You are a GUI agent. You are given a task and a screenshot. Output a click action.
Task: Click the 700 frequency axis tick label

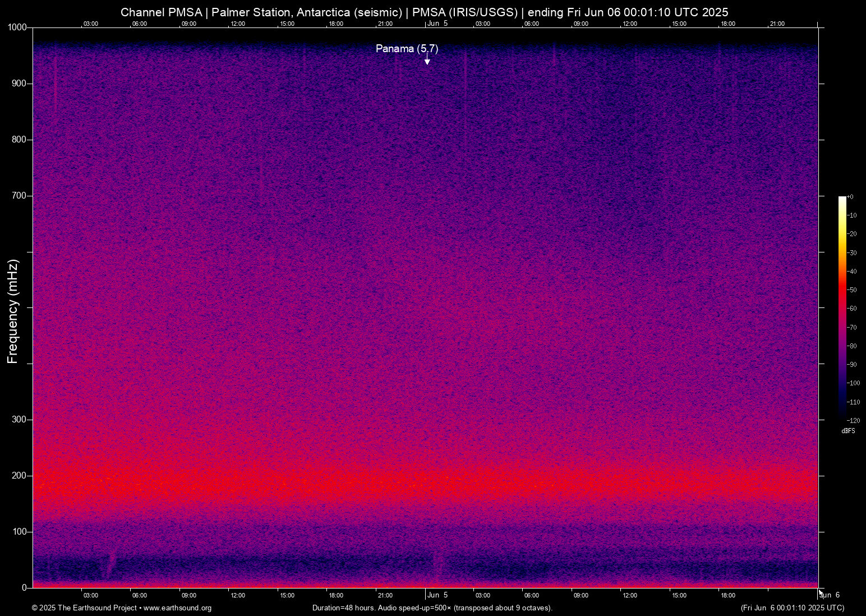pyautogui.click(x=19, y=196)
